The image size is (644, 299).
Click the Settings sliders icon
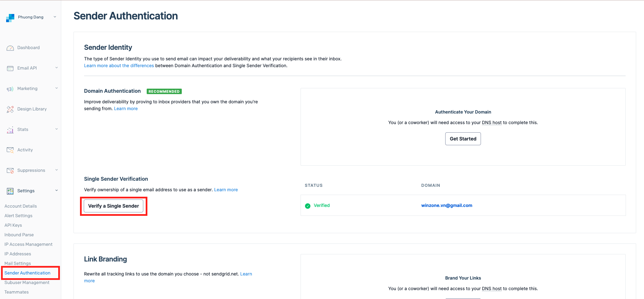tap(10, 191)
